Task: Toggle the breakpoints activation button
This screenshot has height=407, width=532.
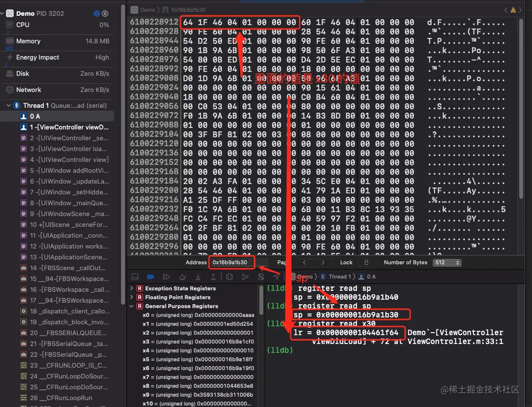Action: tap(151, 277)
